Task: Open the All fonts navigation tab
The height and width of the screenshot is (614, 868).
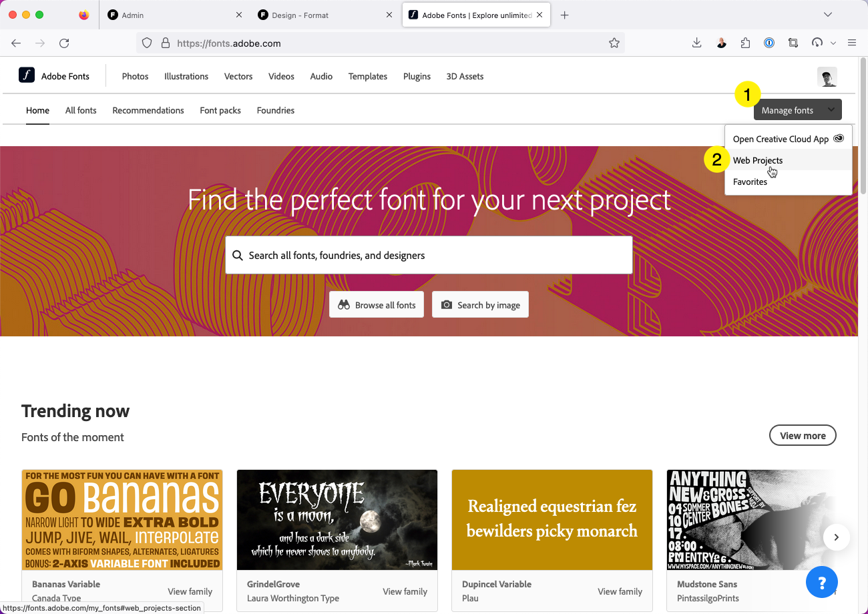Action: 81,110
